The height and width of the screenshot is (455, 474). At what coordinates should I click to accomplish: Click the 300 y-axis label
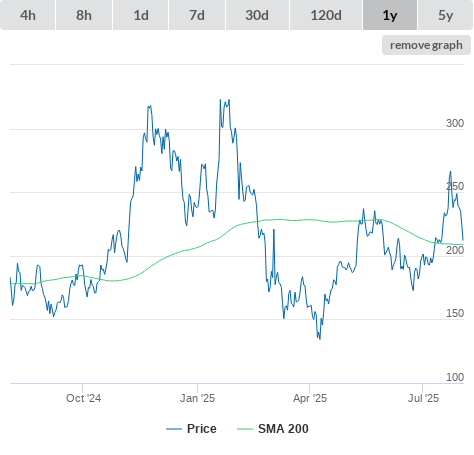pyautogui.click(x=455, y=123)
